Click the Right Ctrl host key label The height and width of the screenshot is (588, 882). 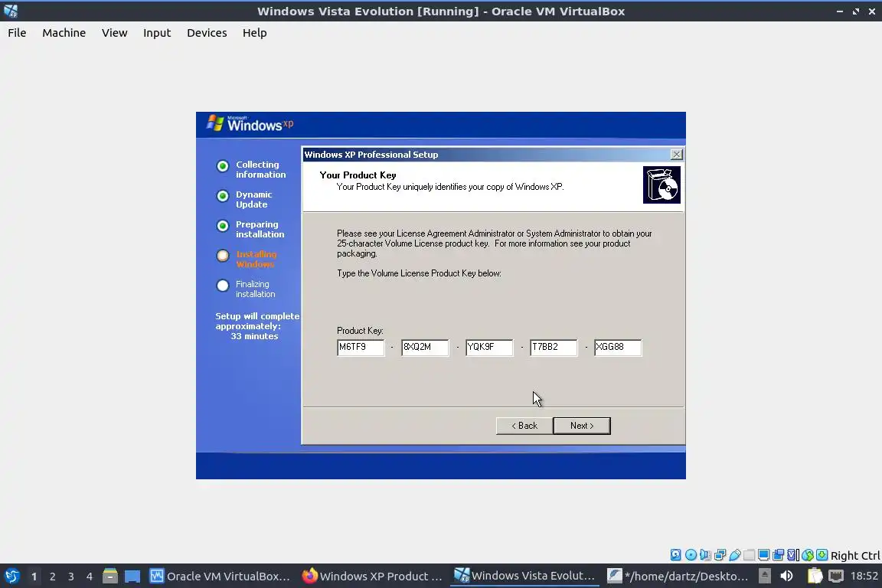[x=855, y=555]
